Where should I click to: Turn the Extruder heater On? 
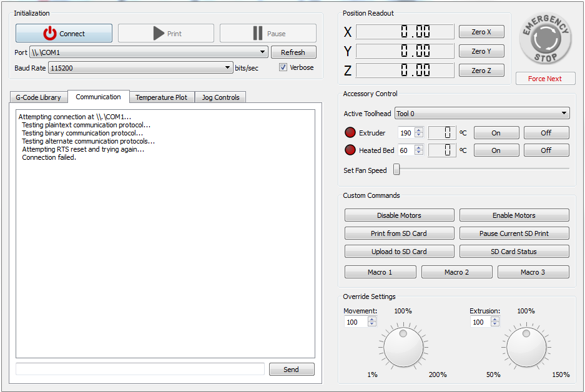click(496, 133)
